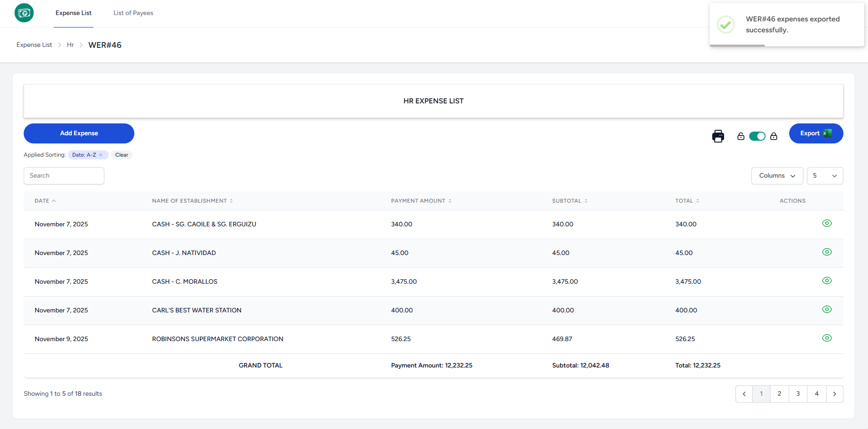The width and height of the screenshot is (868, 429).
Task: Click the HR EXPENSE LIST heading
Action: coord(434,101)
